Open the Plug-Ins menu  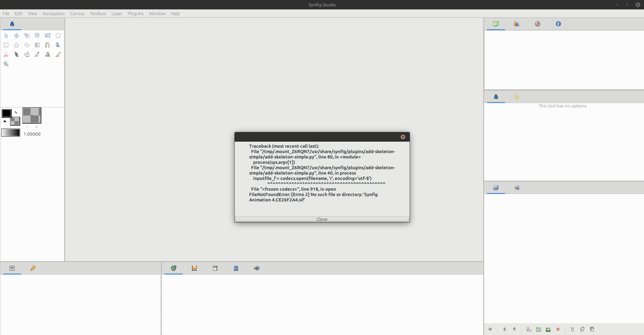pos(135,13)
